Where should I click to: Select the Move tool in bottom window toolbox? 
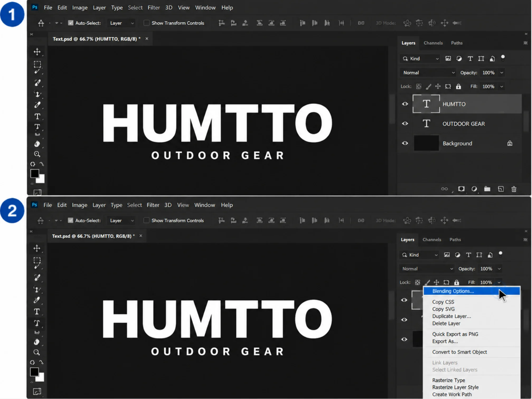pyautogui.click(x=37, y=248)
